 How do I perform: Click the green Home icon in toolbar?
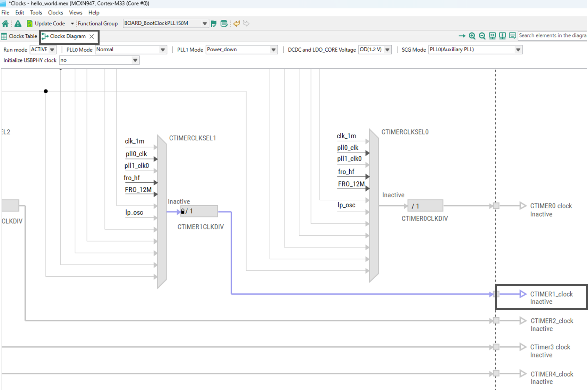point(5,24)
